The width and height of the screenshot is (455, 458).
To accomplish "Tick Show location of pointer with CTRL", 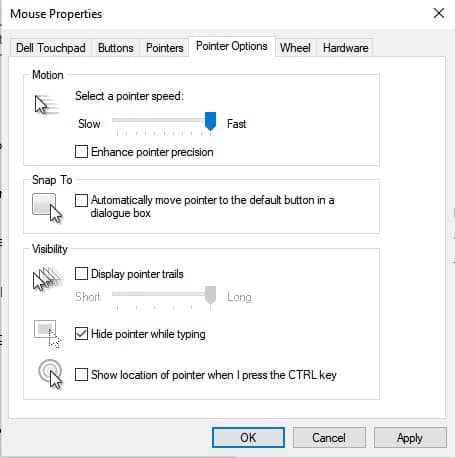I will pyautogui.click(x=81, y=374).
